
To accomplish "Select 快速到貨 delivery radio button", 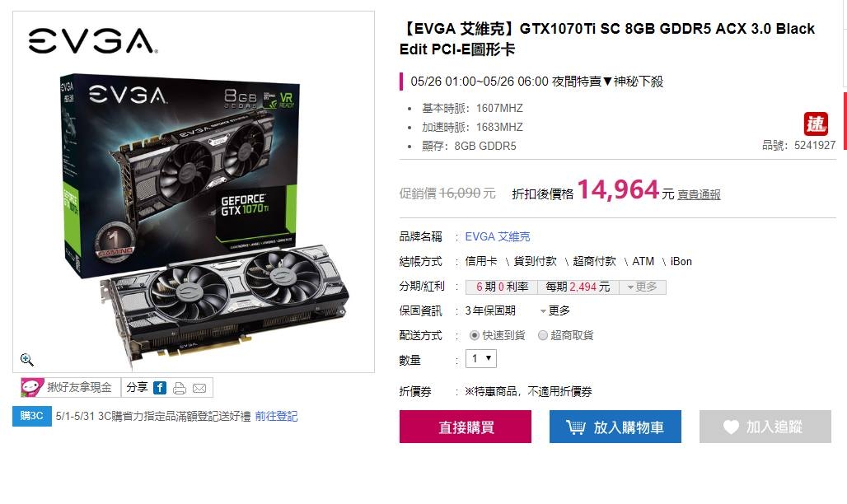I will pos(475,335).
